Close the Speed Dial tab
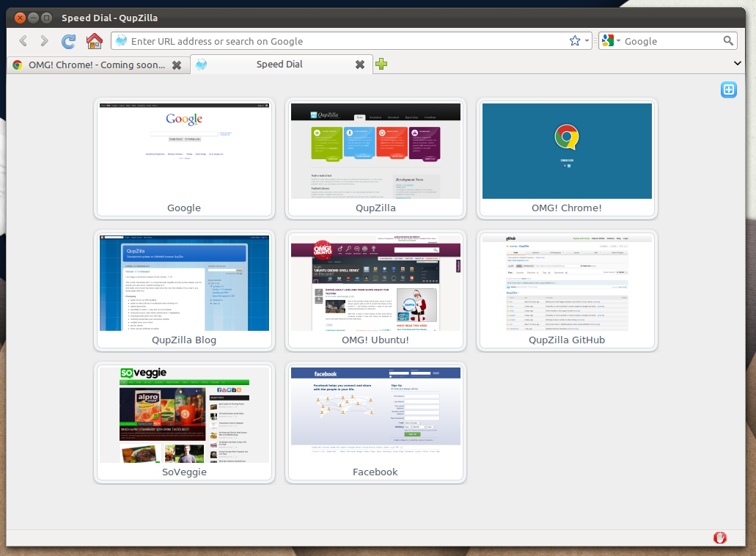 coord(359,65)
